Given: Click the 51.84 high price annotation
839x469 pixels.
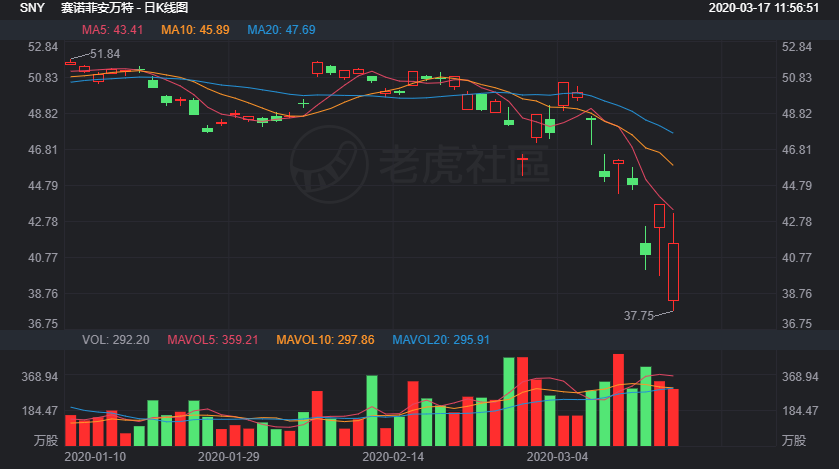Looking at the screenshot, I should tap(105, 54).
